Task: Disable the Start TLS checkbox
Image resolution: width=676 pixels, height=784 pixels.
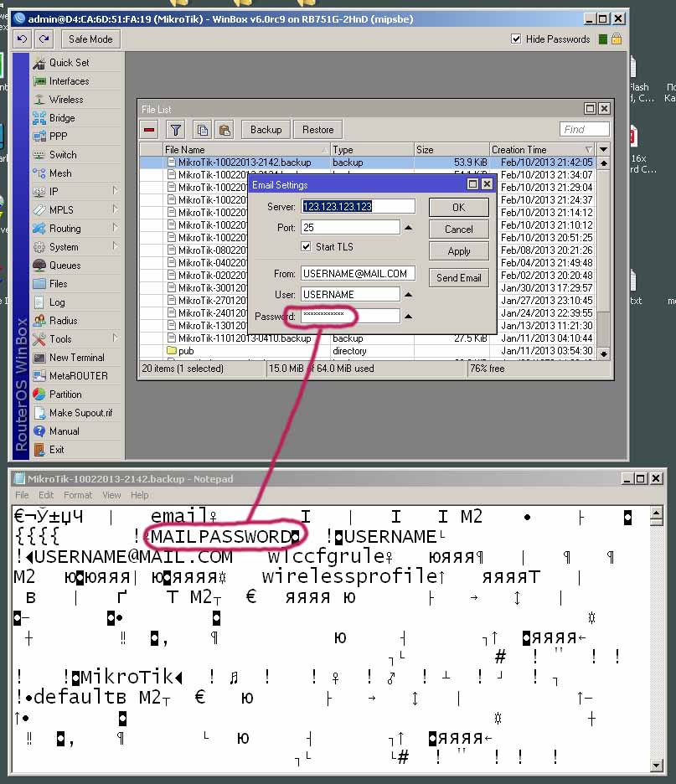Action: [x=306, y=246]
